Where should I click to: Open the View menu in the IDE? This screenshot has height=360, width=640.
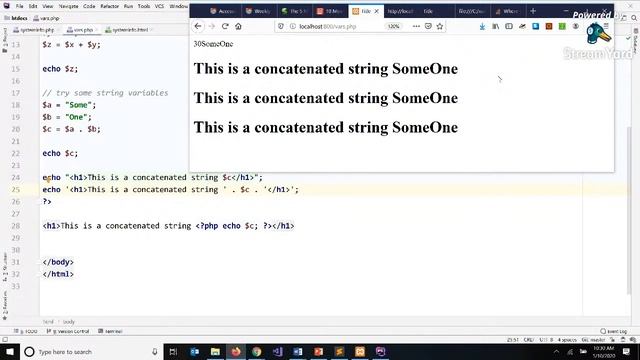pos(48,6)
